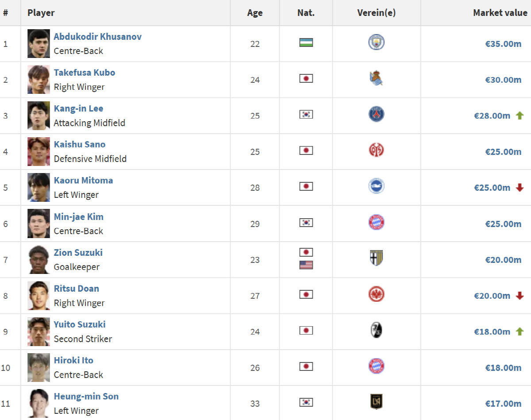Open Abdukodir Khusanov player profile link
The height and width of the screenshot is (420, 531).
(x=98, y=37)
